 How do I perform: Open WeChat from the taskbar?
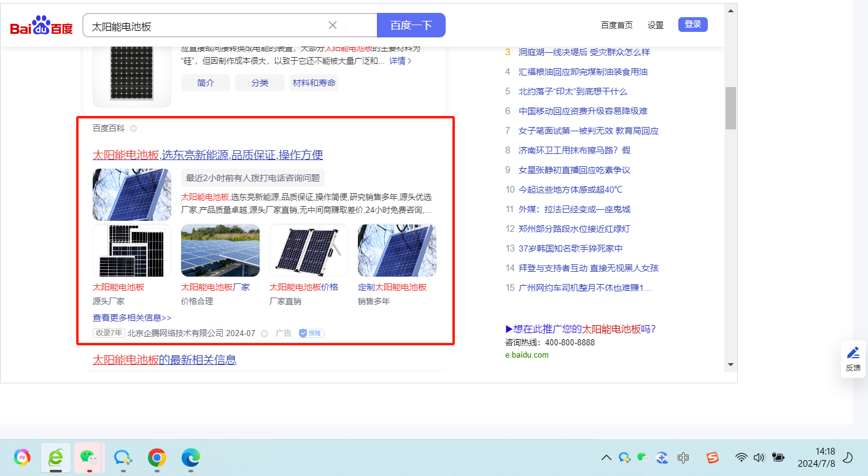pyautogui.click(x=90, y=457)
